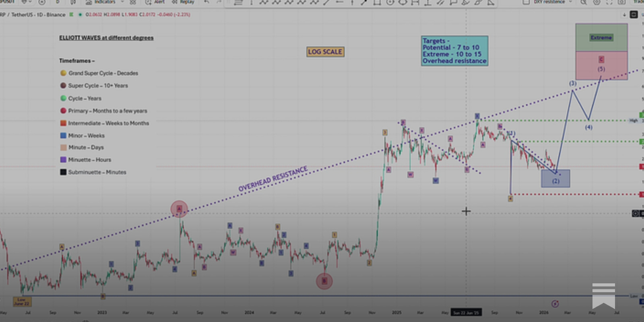Add a symbol with the plus circle icon
Image resolution: width=644 pixels, height=322 pixels.
[x=41, y=2]
